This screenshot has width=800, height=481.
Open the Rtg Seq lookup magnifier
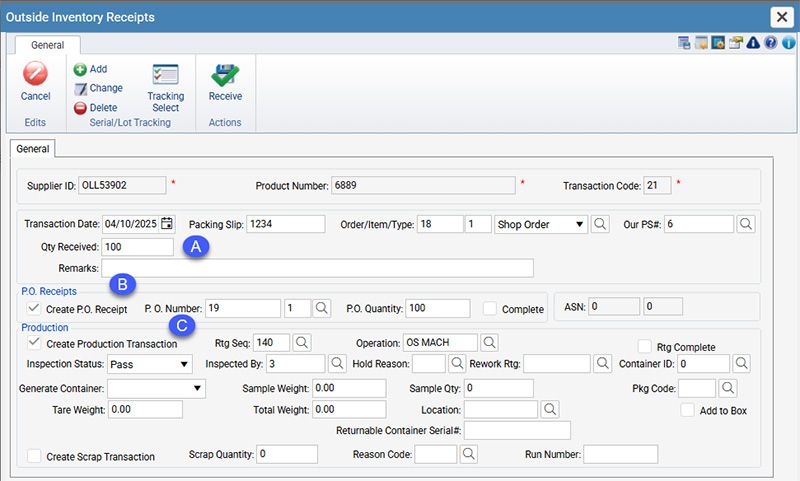302,343
